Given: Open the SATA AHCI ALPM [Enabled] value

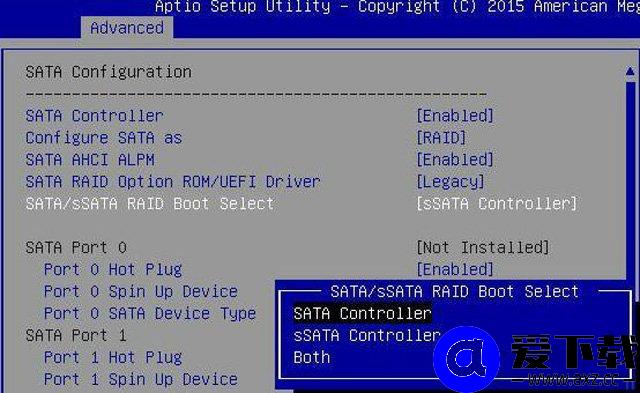Looking at the screenshot, I should [x=455, y=160].
